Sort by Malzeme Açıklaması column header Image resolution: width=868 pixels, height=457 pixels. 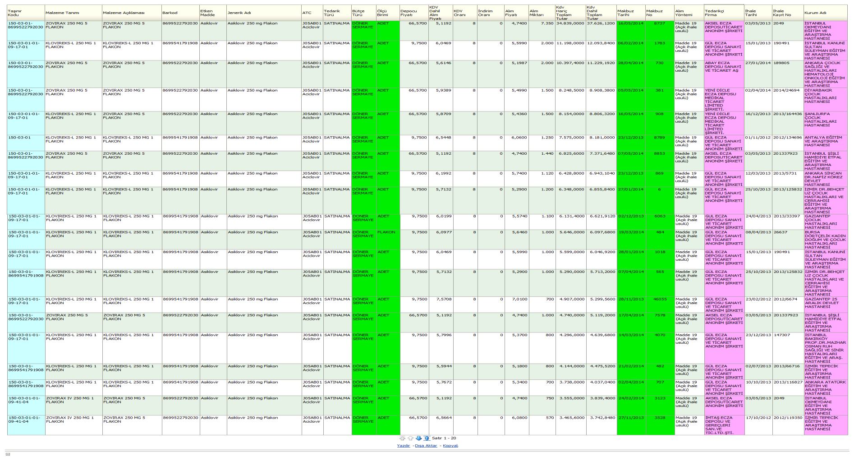coord(132,13)
